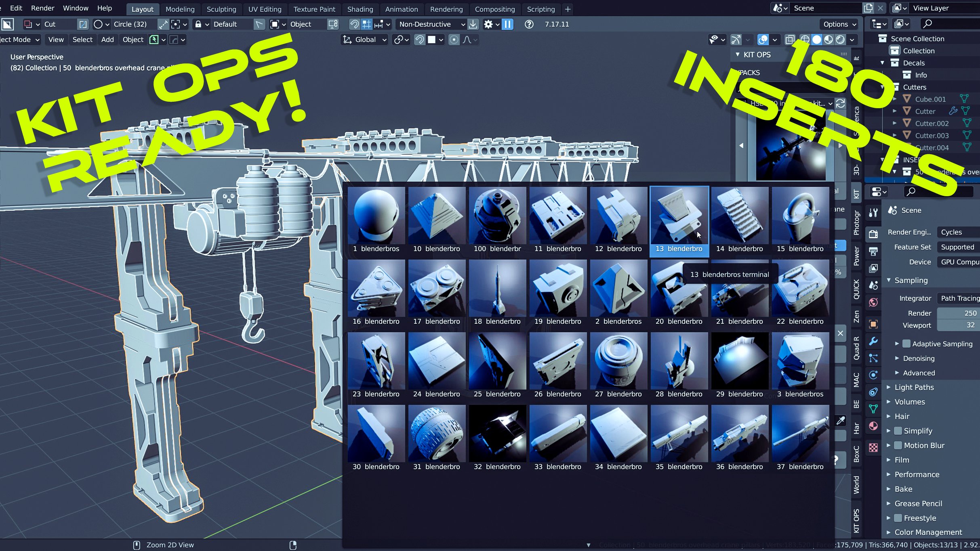Image resolution: width=980 pixels, height=551 pixels.
Task: Click the Material properties tab icon
Action: [873, 426]
